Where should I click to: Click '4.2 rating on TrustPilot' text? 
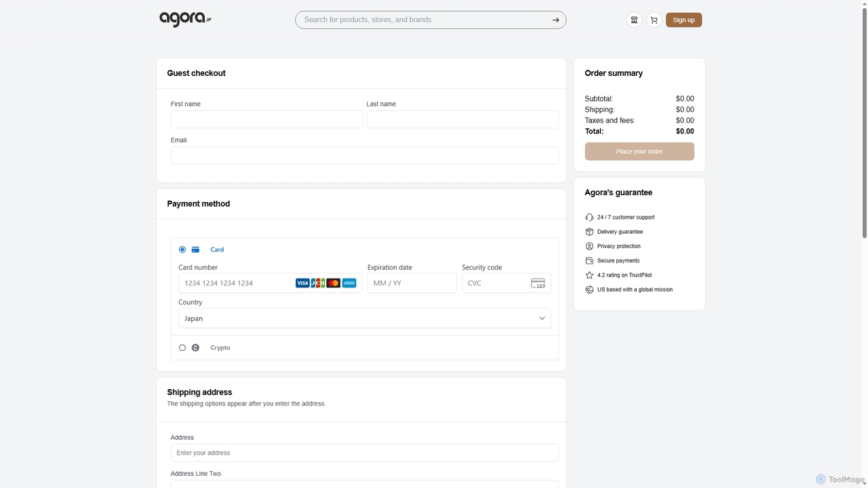point(625,275)
